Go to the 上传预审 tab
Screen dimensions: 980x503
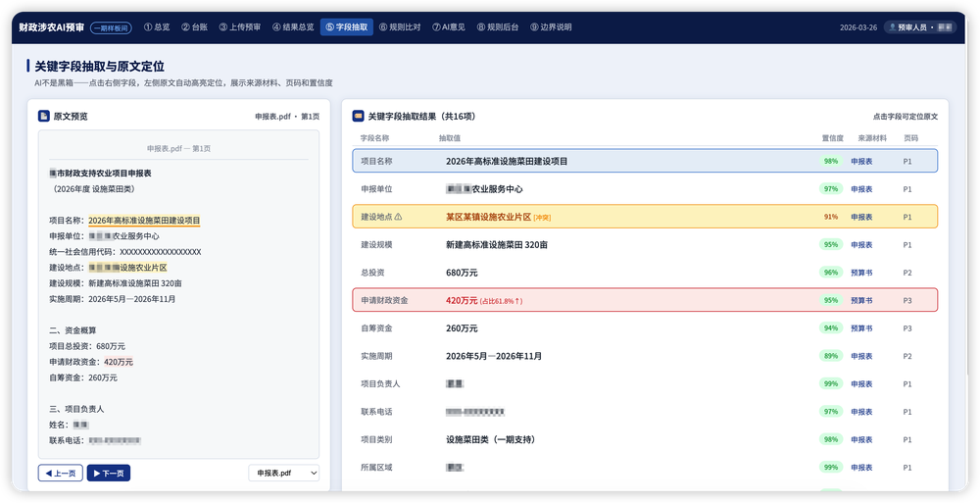[x=239, y=26]
